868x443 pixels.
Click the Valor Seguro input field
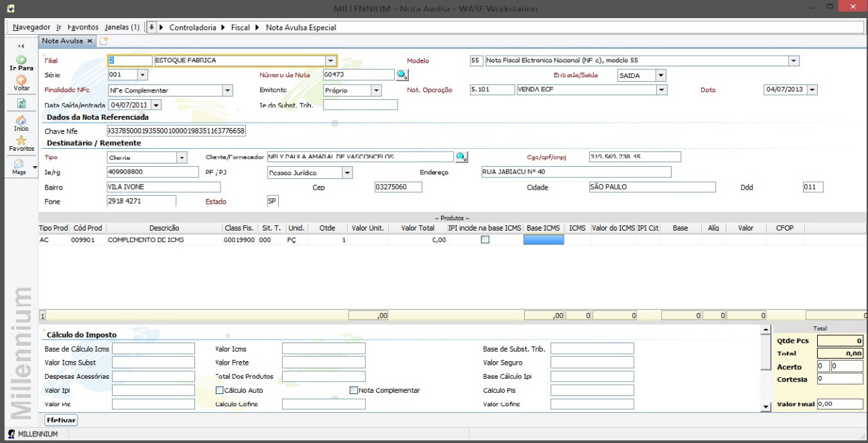point(592,363)
